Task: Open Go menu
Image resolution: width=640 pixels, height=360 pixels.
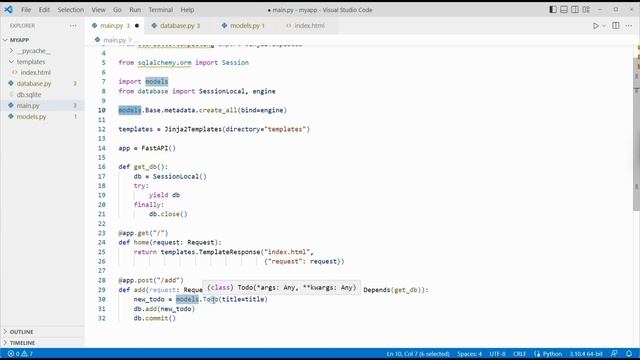Action: click(117, 10)
